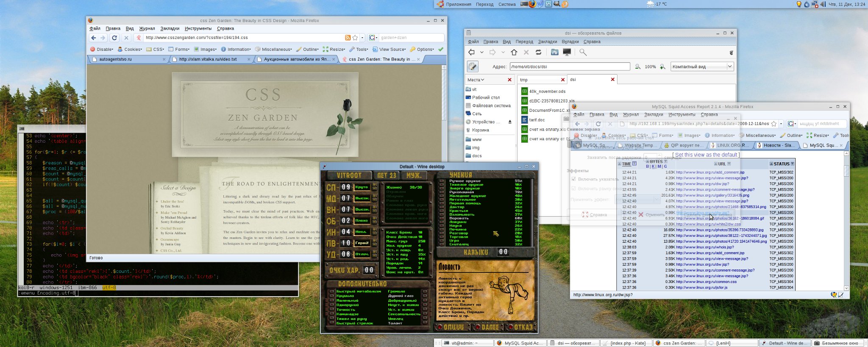The image size is (868, 347).
Task: Sort URL column descending in MySQL report
Action: pyautogui.click(x=729, y=164)
